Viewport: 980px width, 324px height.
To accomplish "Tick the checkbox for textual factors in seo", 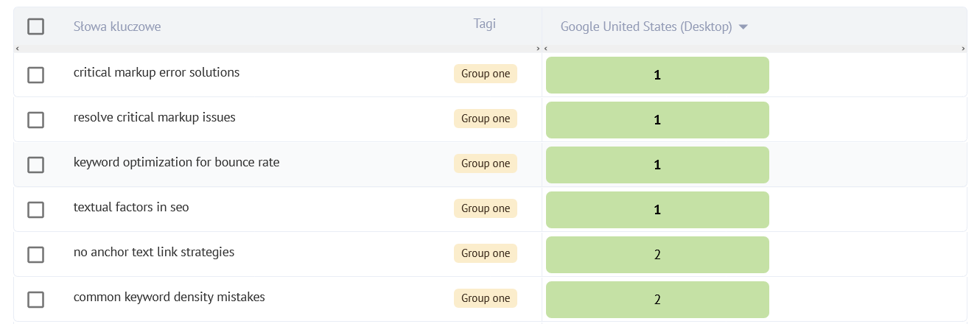I will pos(35,210).
